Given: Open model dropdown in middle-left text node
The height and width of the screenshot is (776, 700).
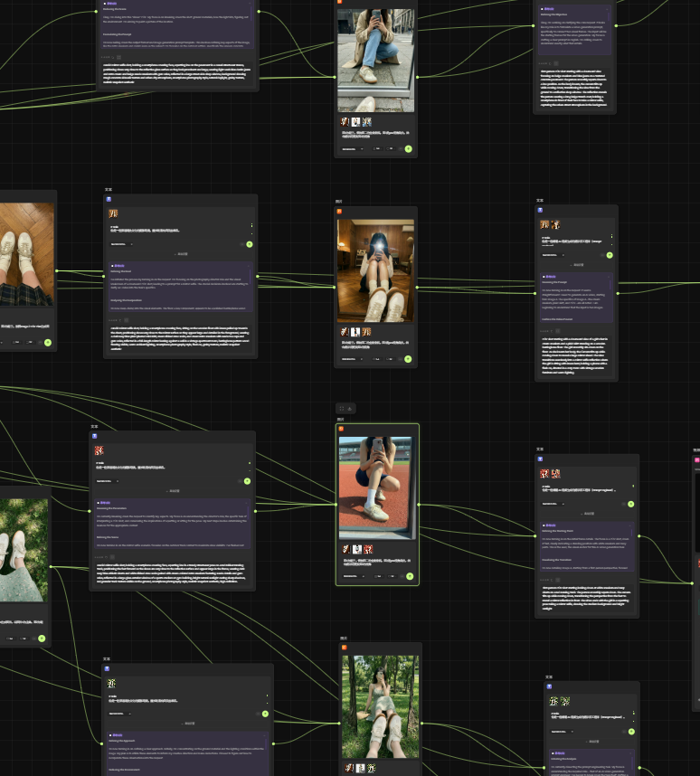Looking at the screenshot, I should coord(121,244).
